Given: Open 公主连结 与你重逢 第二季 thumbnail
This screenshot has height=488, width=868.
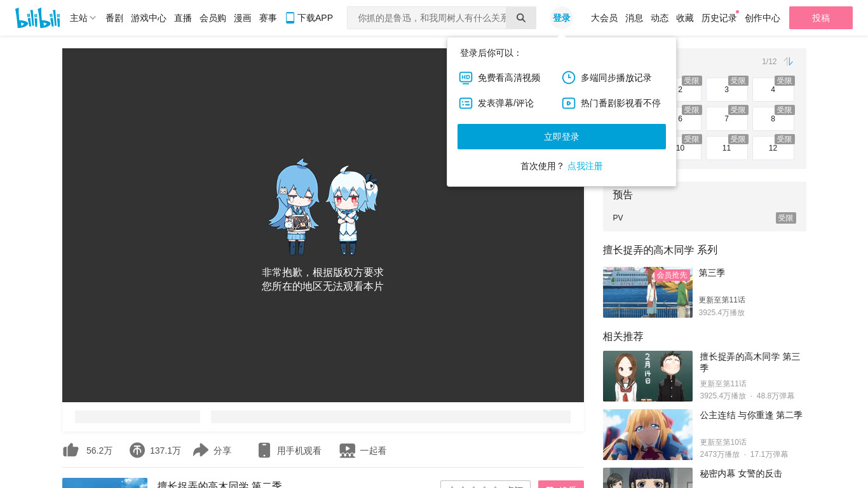Looking at the screenshot, I should coord(648,435).
